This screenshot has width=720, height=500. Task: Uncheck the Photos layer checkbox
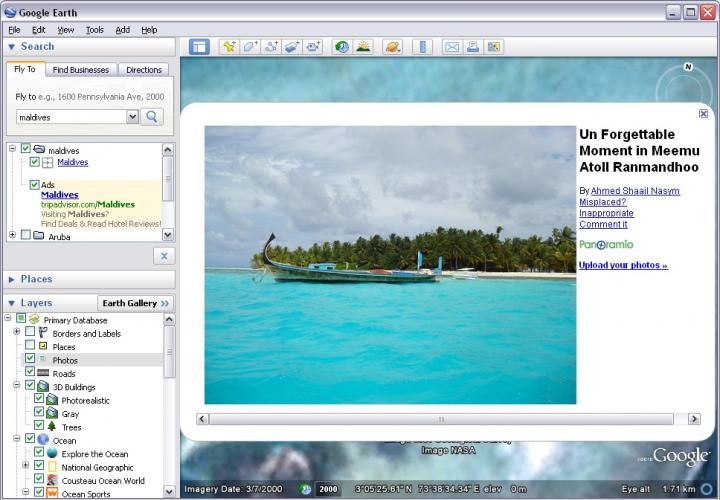[x=30, y=359]
